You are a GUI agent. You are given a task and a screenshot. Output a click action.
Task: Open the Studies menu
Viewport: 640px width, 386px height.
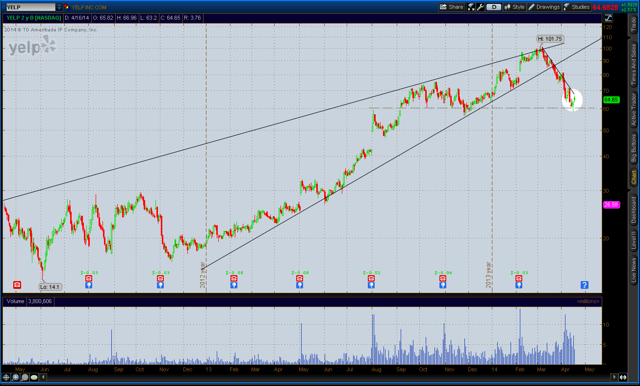pyautogui.click(x=576, y=7)
